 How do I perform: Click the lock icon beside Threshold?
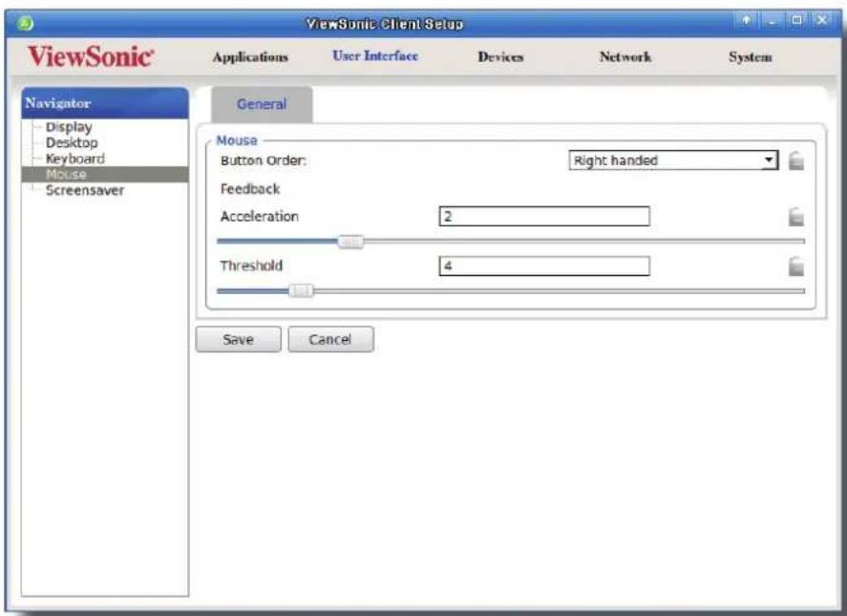pyautogui.click(x=796, y=266)
